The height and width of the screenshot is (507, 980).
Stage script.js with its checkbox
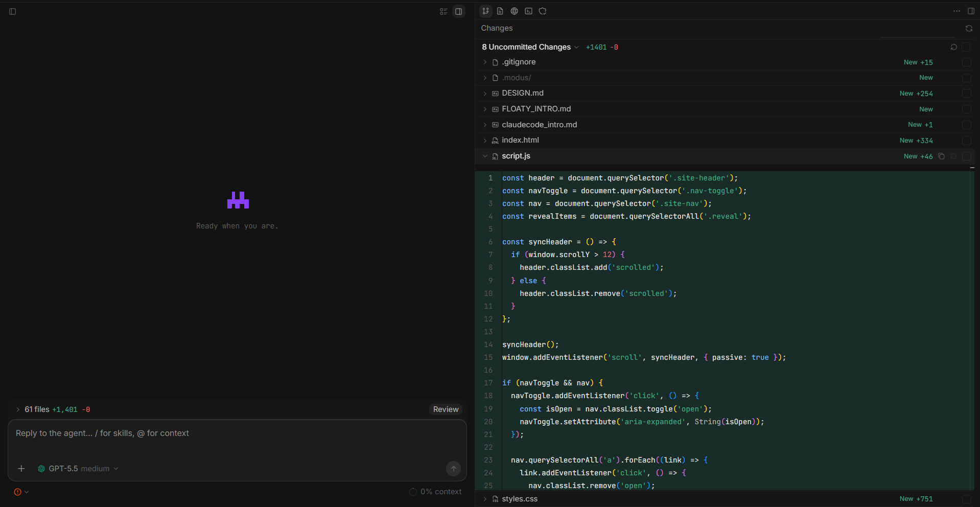(966, 156)
